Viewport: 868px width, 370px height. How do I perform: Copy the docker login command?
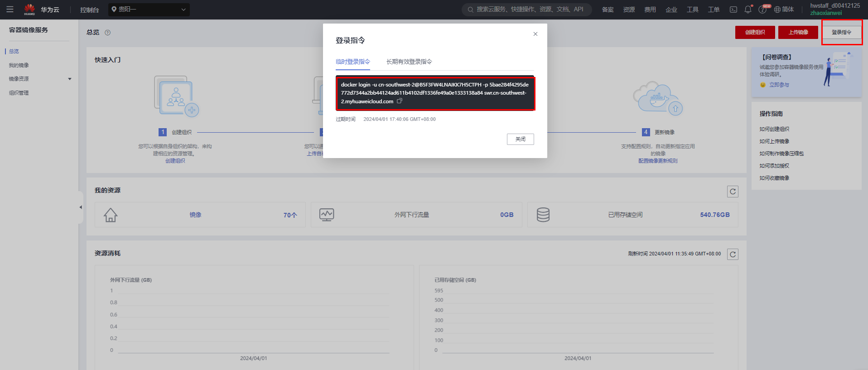click(x=400, y=101)
